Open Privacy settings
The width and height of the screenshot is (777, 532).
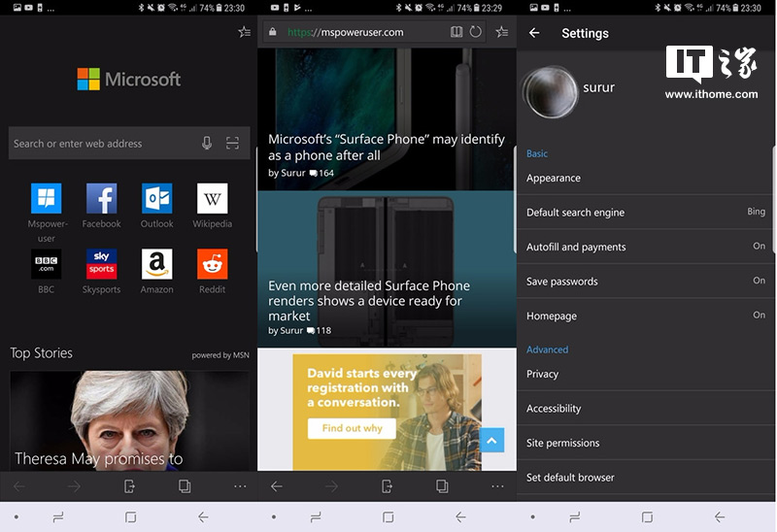click(x=646, y=374)
